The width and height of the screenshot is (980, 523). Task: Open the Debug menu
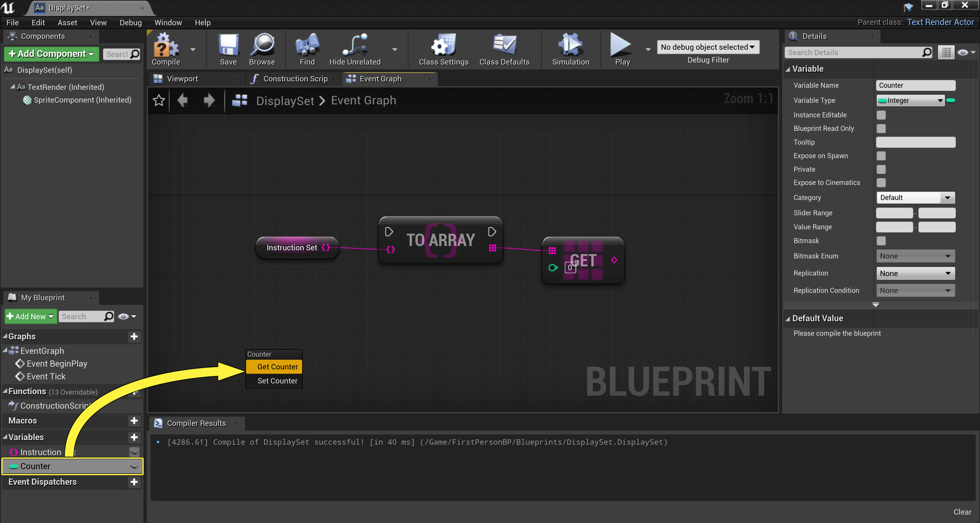point(130,22)
